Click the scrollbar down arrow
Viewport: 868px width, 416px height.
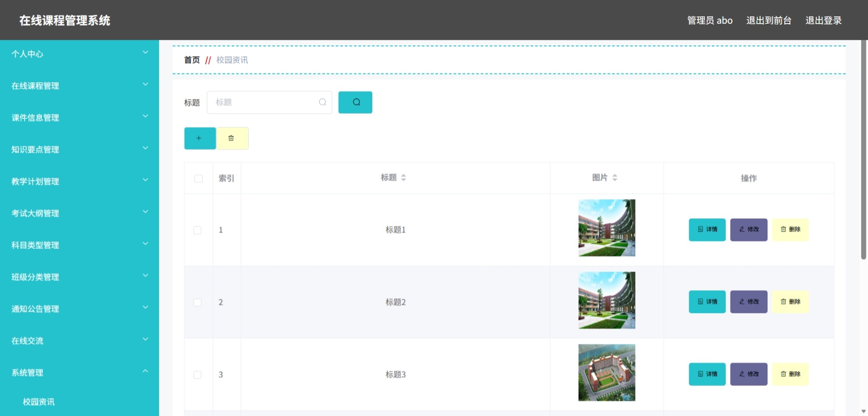pyautogui.click(x=864, y=412)
